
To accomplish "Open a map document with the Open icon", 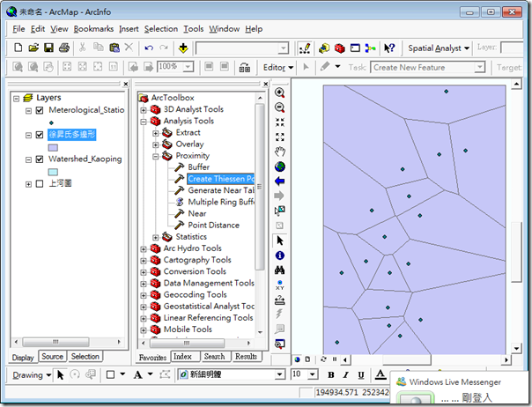I will (33, 48).
